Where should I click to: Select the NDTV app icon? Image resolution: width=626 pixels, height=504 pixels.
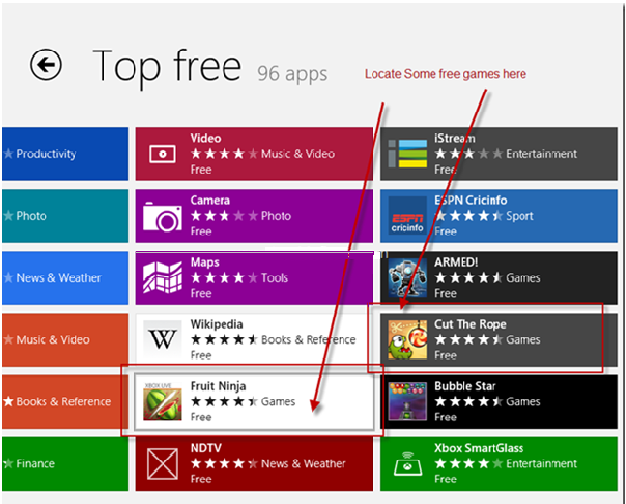coord(162,464)
